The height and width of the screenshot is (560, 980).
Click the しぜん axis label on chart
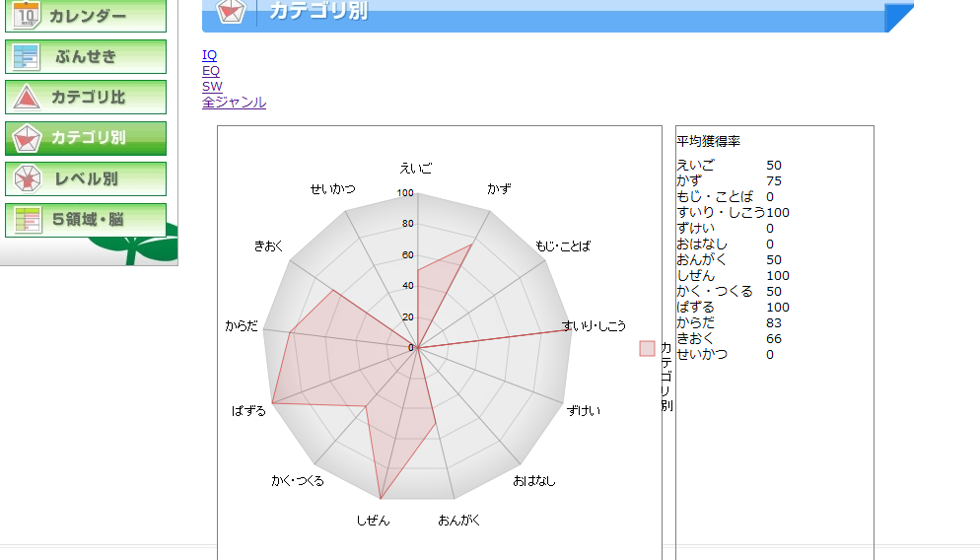pyautogui.click(x=373, y=520)
